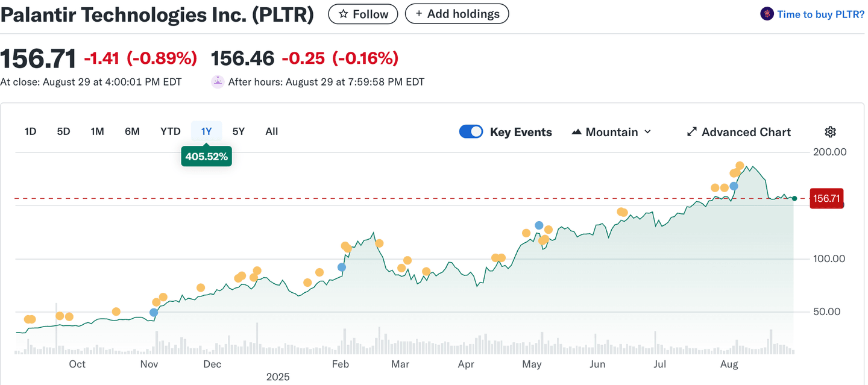Viewport: 868px width, 385px height.
Task: Toggle the Key Events switch off
Action: (471, 132)
